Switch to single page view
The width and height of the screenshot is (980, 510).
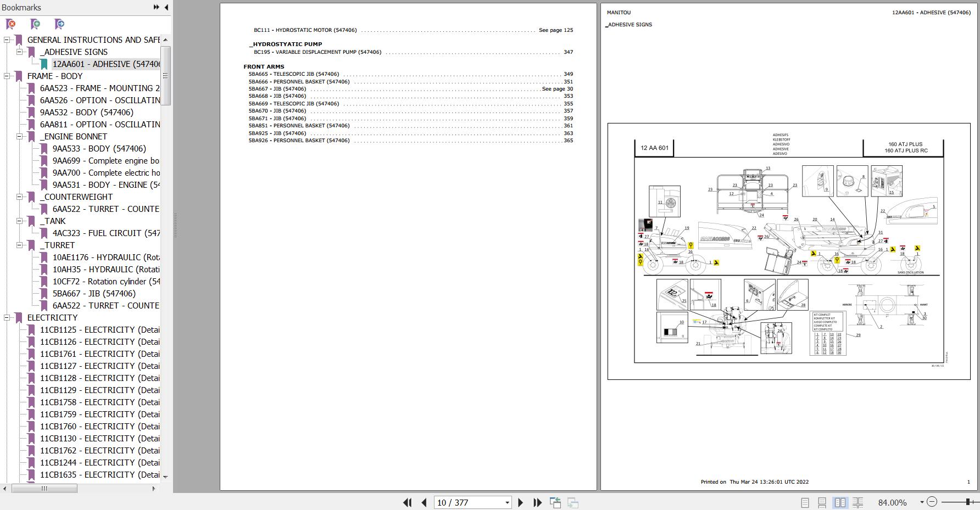click(x=805, y=502)
